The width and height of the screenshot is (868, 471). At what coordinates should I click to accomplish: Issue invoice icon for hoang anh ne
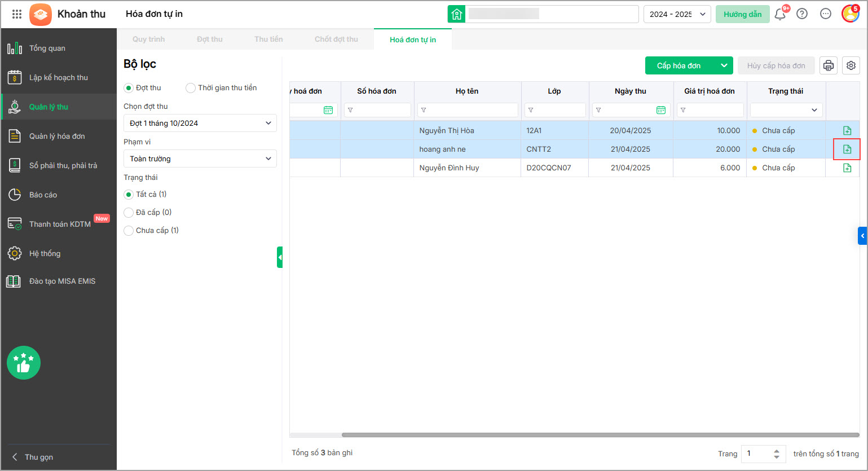[x=847, y=149]
